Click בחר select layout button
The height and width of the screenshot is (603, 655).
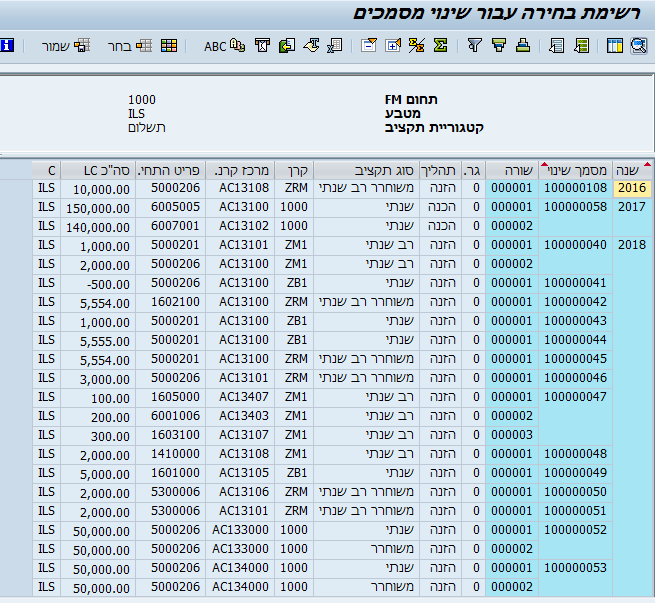point(130,46)
